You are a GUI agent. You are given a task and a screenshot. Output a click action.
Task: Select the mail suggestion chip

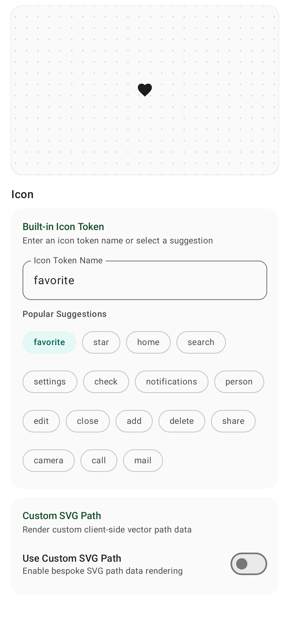pos(143,461)
